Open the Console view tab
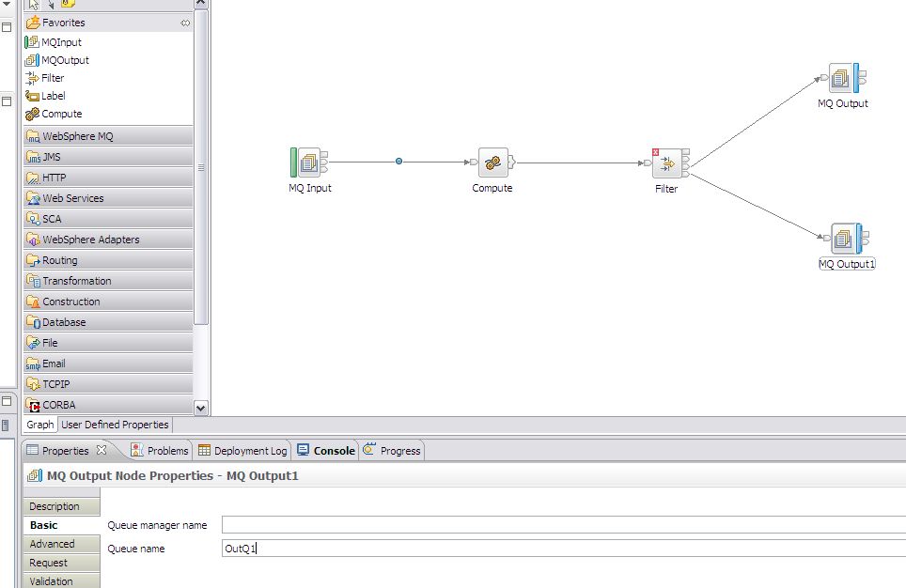 click(326, 451)
